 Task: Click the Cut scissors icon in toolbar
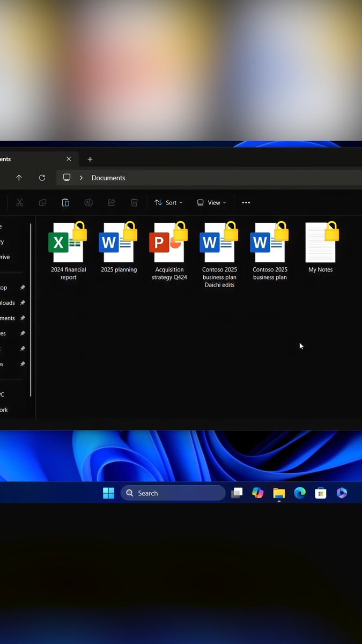(20, 202)
